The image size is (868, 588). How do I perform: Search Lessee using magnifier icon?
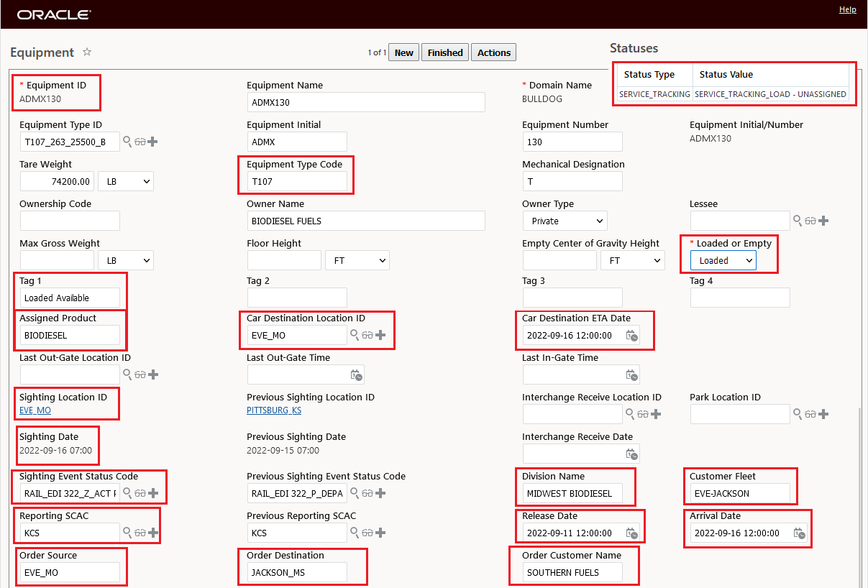click(x=798, y=221)
